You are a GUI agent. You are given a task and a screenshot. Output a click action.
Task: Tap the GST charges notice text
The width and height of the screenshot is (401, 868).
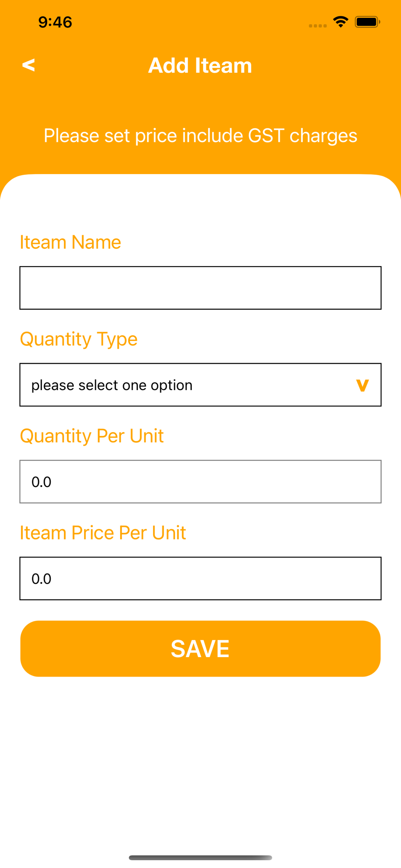point(200,135)
